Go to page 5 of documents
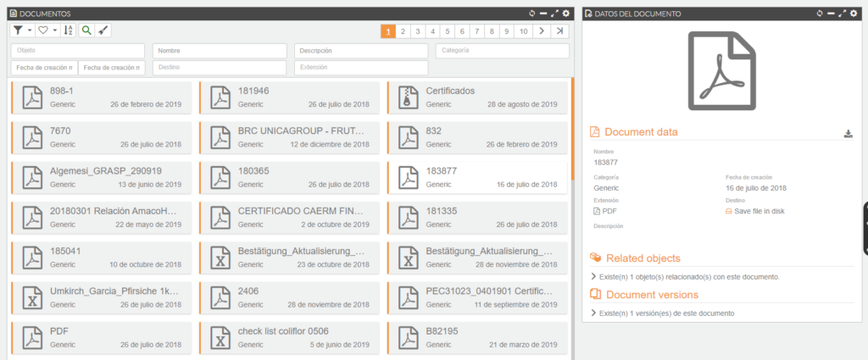Viewport: 868px width, 360px height. [448, 31]
